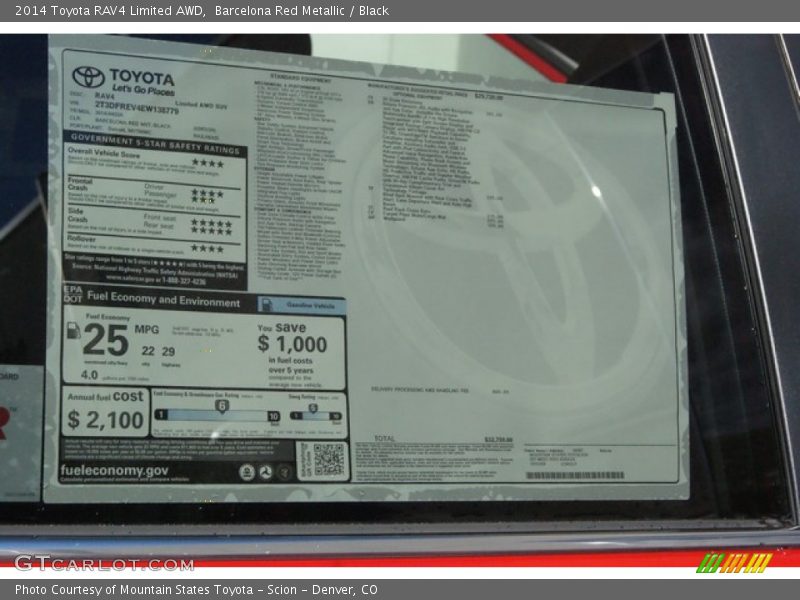Click the annual fuel cost $2,100
The width and height of the screenshot is (800, 600).
click(x=106, y=420)
